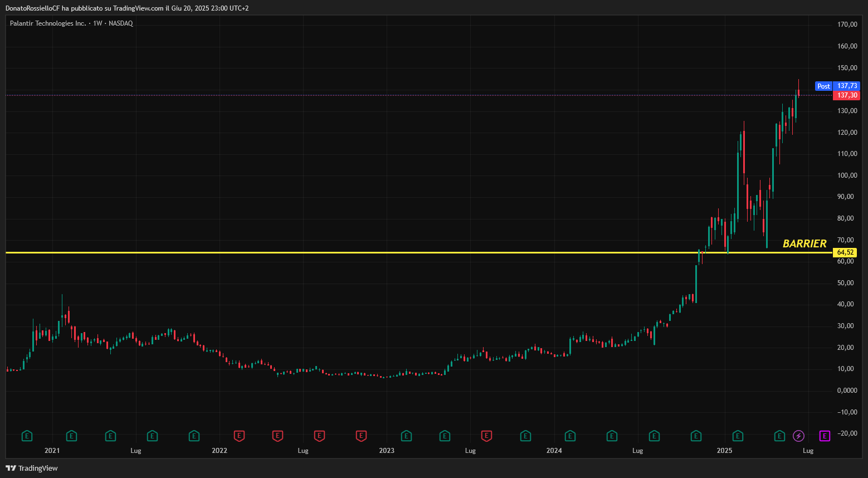Click the TradingView logo at bottom left
This screenshot has height=478, width=868.
(x=32, y=468)
